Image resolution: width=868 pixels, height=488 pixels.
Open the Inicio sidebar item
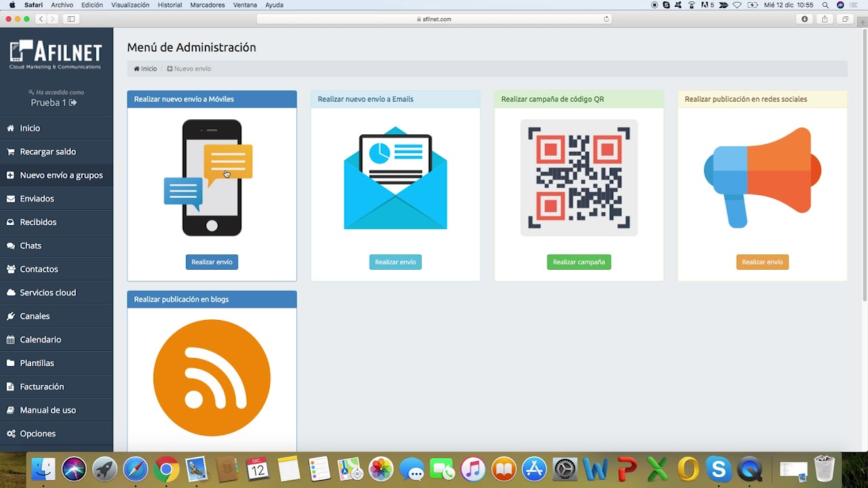pyautogui.click(x=56, y=128)
